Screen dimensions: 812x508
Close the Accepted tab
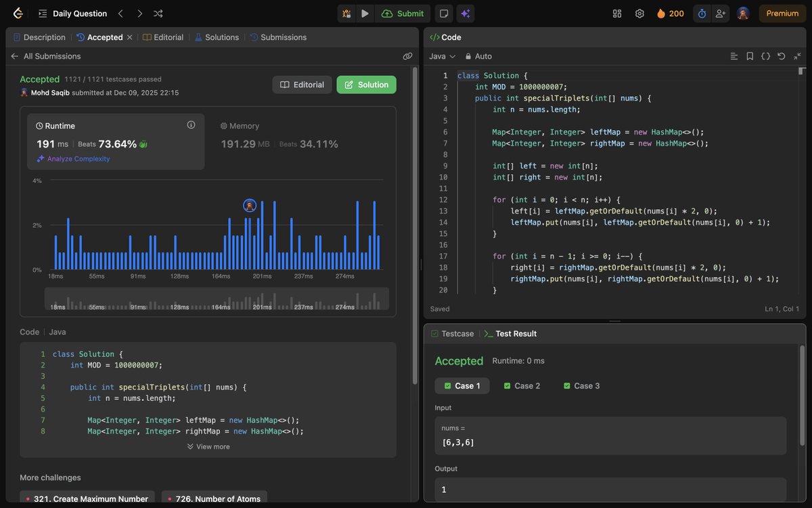pyautogui.click(x=129, y=37)
